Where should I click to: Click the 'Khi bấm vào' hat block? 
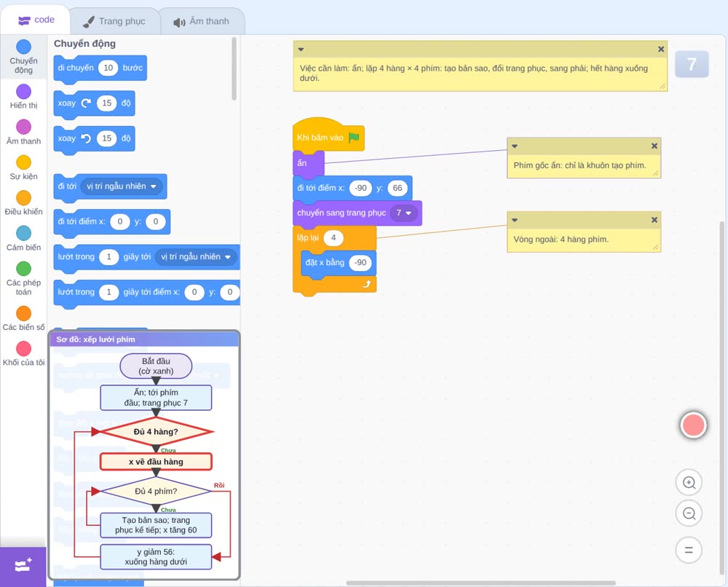[x=328, y=135]
